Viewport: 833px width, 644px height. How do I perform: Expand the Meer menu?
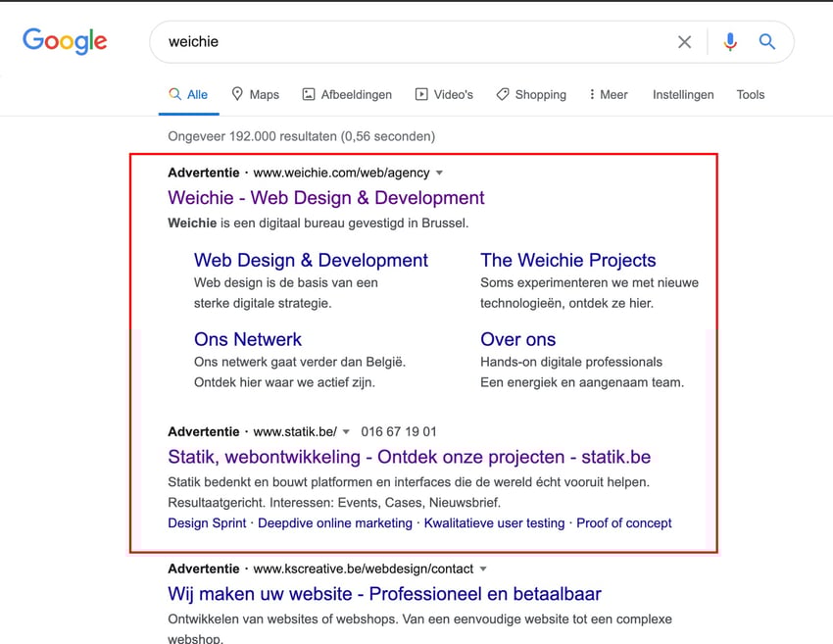coord(609,94)
